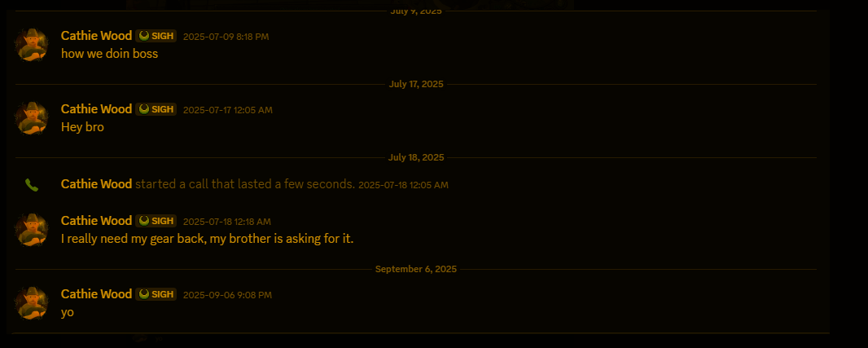
Task: Click SIGH badge above the gear back message
Action: pos(156,221)
